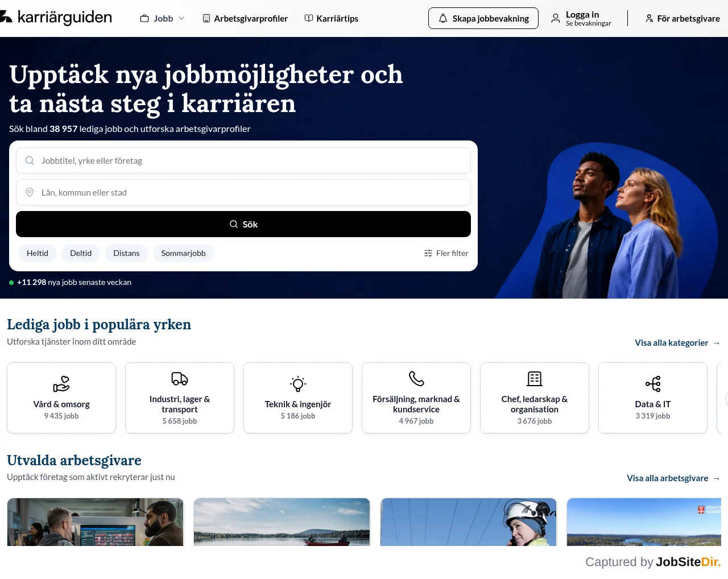Click the truck icon for Industri, lager & transport

click(180, 379)
